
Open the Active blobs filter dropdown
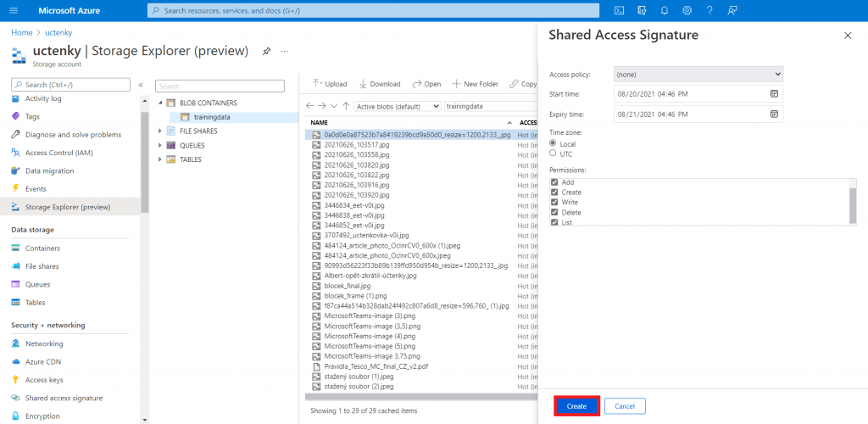[398, 106]
